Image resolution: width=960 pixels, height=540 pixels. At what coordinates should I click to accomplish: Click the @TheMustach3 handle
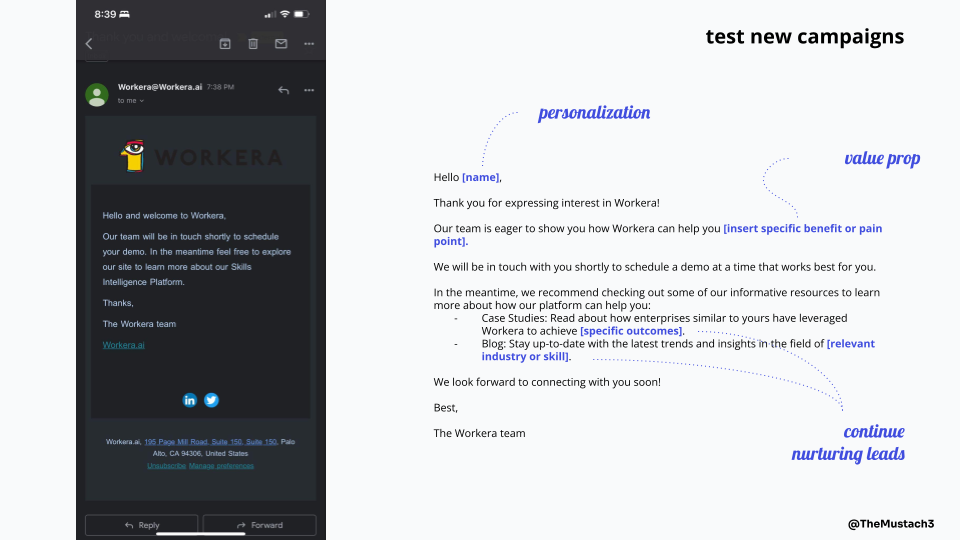[891, 523]
